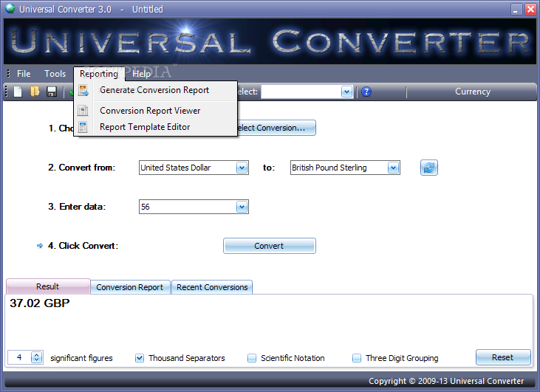The height and width of the screenshot is (392, 540).
Task: Adjust the significant figures stepper
Action: point(36,357)
